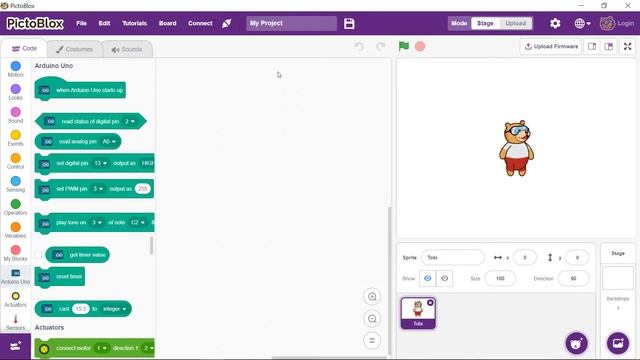The image size is (640, 360).
Task: Open the Sensors block category
Action: coord(16,322)
